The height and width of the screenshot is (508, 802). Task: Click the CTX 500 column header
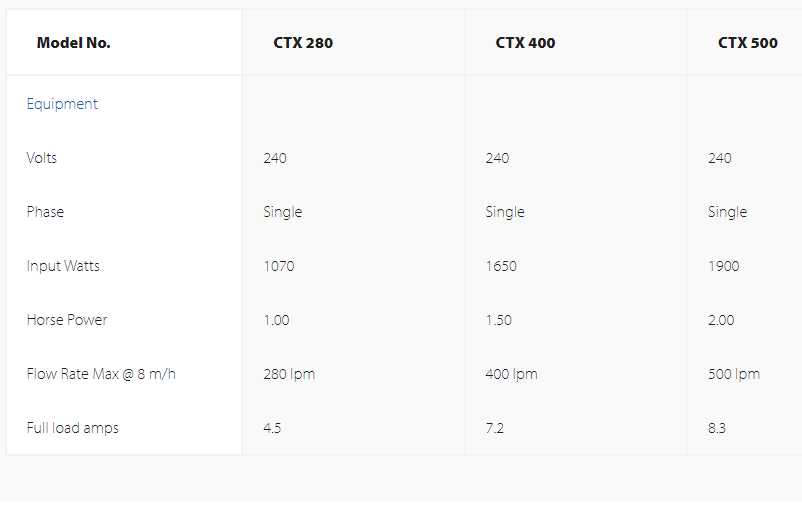point(747,43)
